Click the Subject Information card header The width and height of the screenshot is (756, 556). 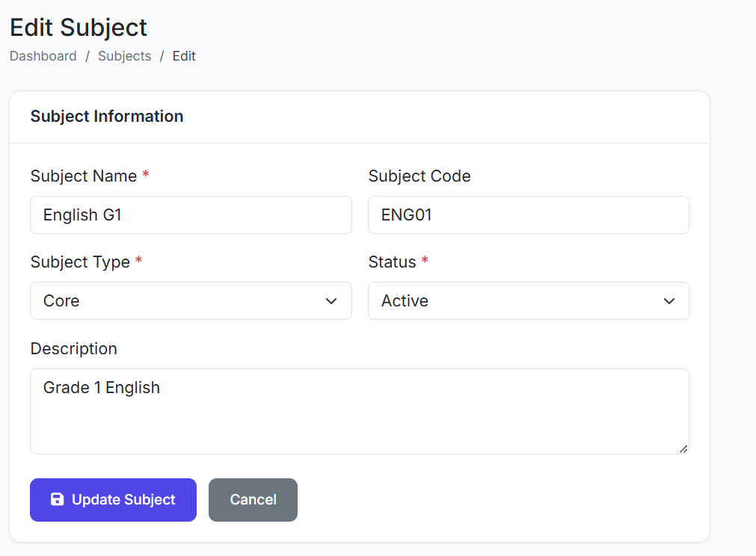(107, 117)
